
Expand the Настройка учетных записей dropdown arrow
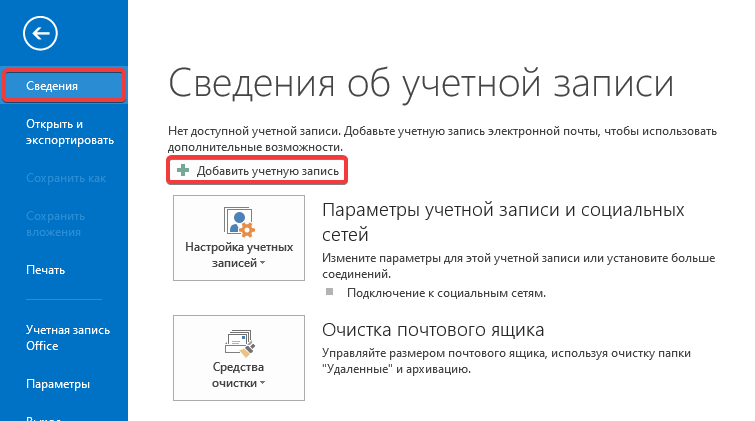261,263
